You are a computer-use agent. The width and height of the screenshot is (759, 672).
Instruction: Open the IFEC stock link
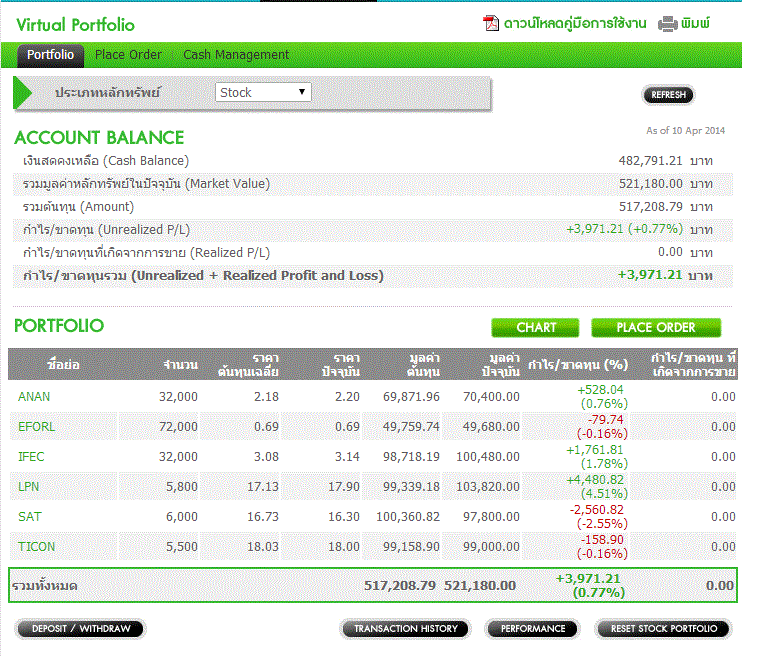tap(31, 457)
